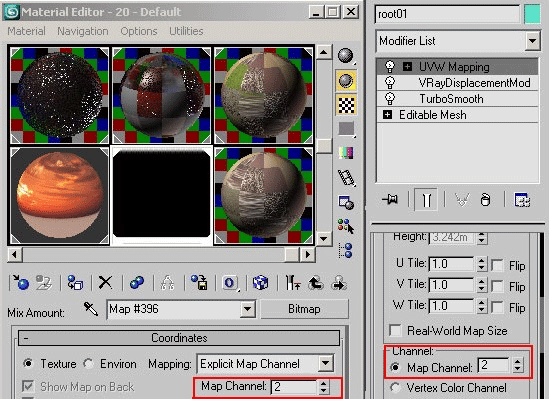Image resolution: width=549 pixels, height=399 pixels.
Task: Click the Select by Material icon
Action: (346, 226)
